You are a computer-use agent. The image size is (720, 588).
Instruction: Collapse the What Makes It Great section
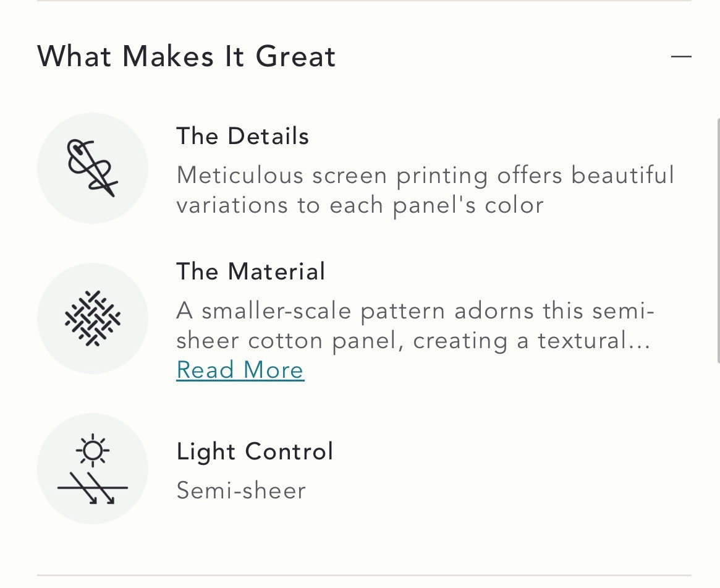(x=681, y=56)
